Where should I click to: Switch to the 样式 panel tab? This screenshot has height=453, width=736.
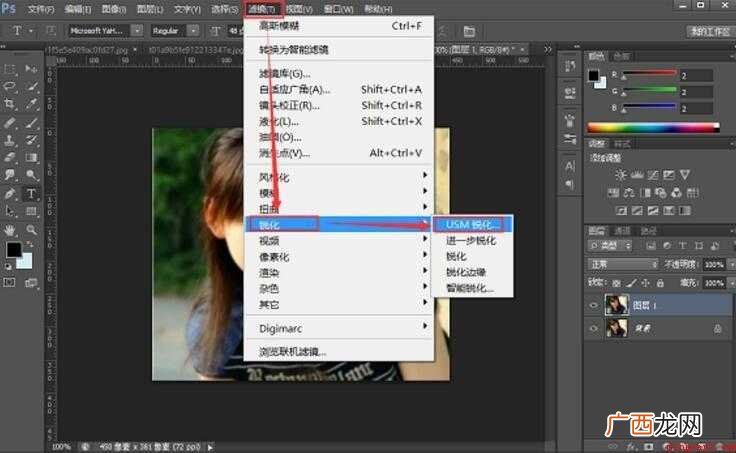(x=622, y=144)
